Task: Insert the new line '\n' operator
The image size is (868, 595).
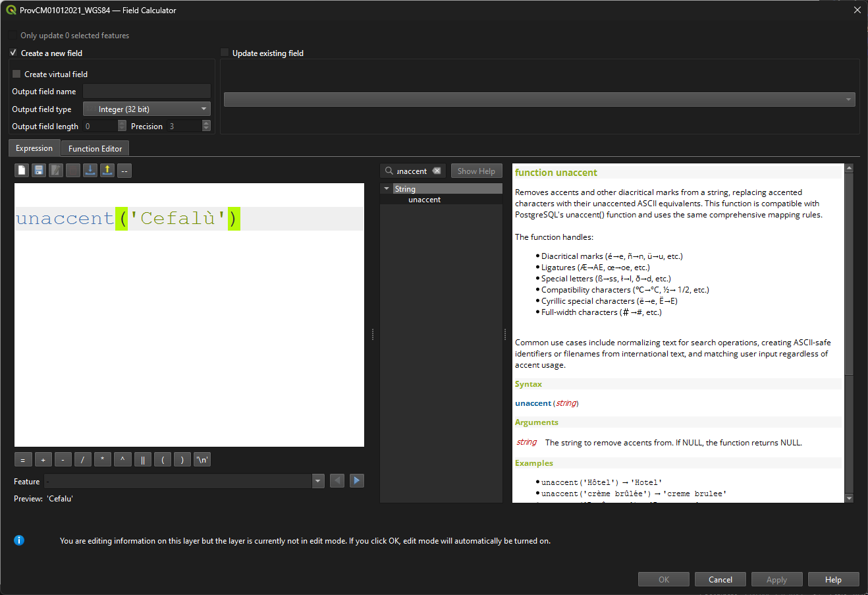Action: pos(202,460)
